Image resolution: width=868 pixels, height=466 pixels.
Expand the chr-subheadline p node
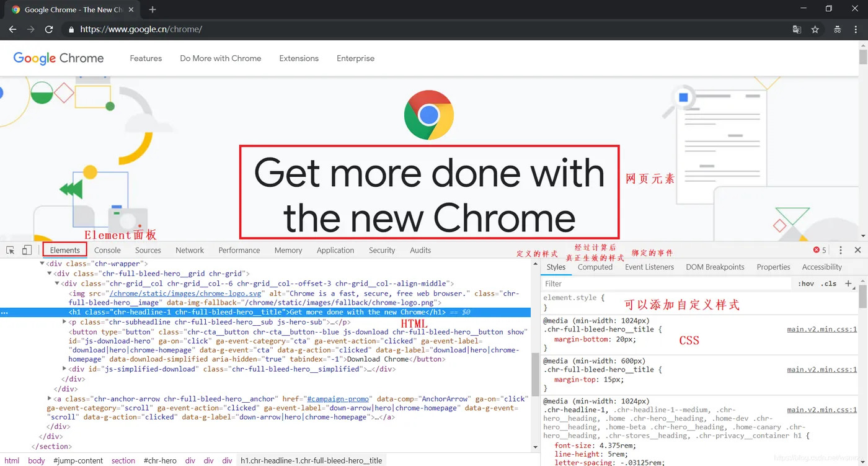coord(64,322)
